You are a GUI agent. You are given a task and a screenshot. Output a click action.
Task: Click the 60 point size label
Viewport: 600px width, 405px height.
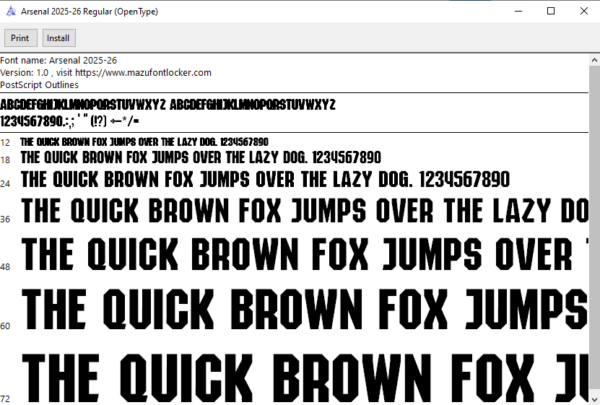point(5,326)
